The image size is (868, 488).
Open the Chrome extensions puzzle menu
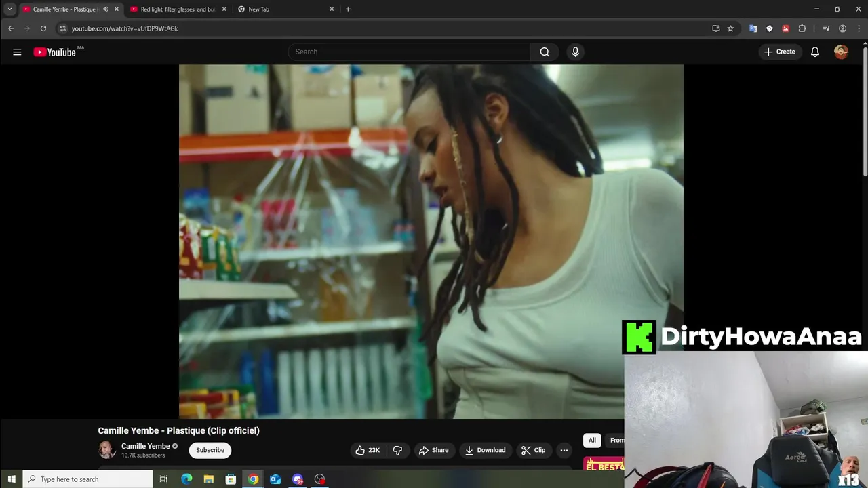point(802,28)
